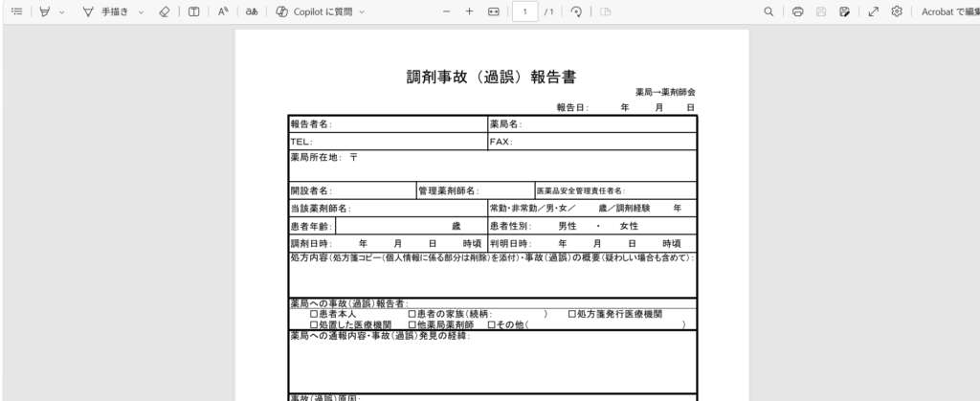980x401 pixels.
Task: Add a text box annotation
Action: (193, 11)
